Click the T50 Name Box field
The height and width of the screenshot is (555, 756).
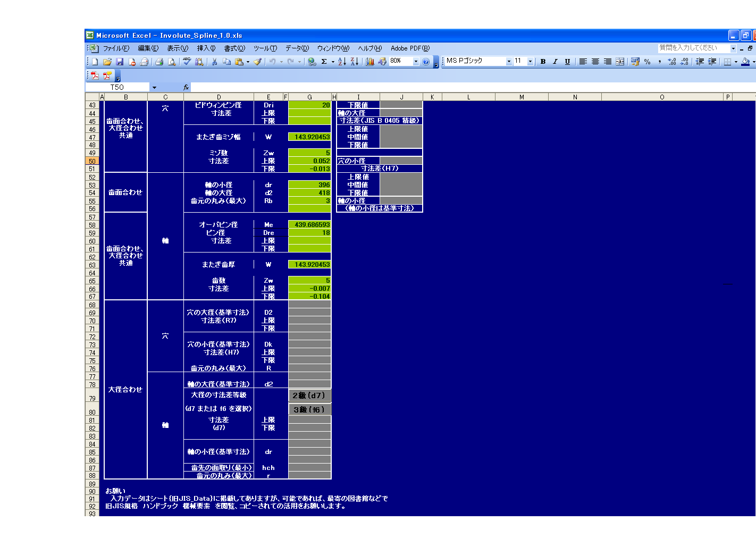118,87
